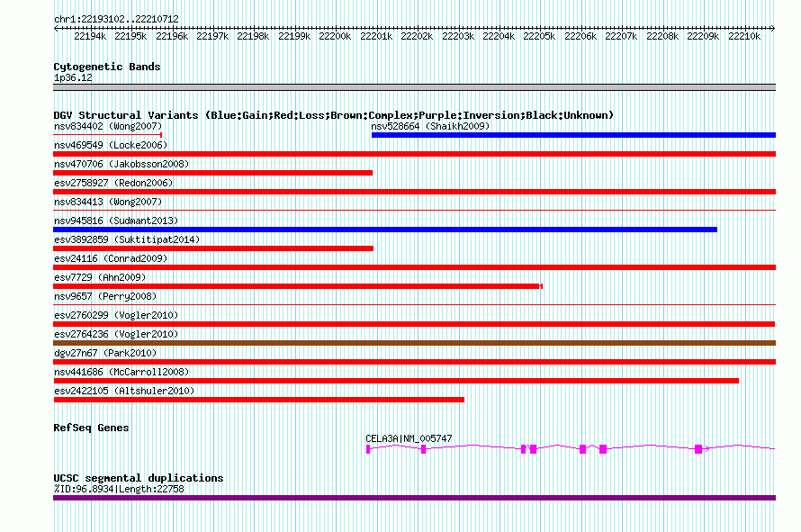Viewport: 801px width, 532px height.
Task: Click the esv7729 Ahn2009 red loss bar
Action: [297, 286]
